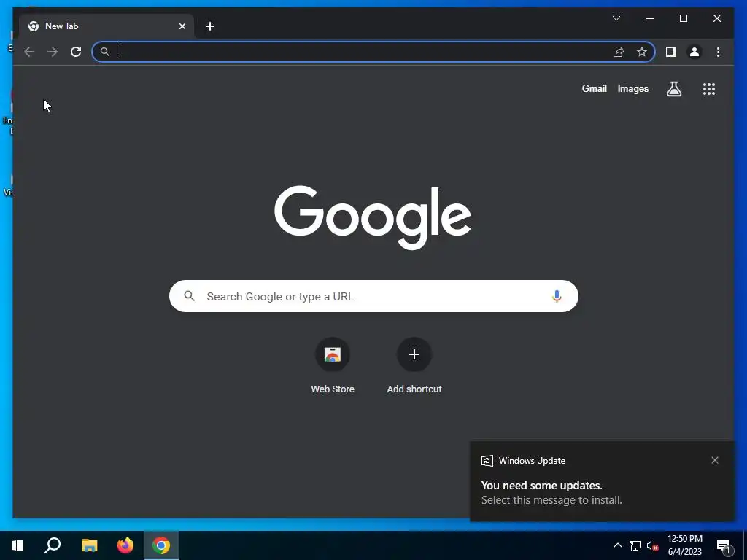Image resolution: width=747 pixels, height=560 pixels.
Task: Click the grayed-out forward arrow in Chrome
Action: tap(53, 52)
